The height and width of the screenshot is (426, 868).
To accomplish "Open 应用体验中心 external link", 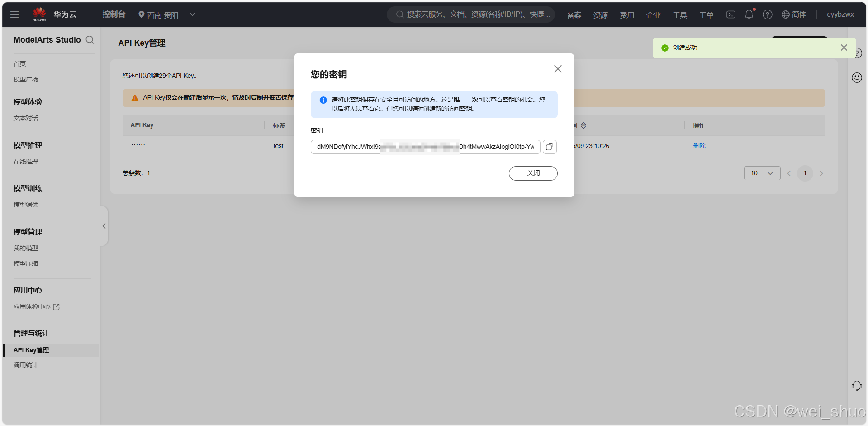I will pyautogui.click(x=36, y=306).
